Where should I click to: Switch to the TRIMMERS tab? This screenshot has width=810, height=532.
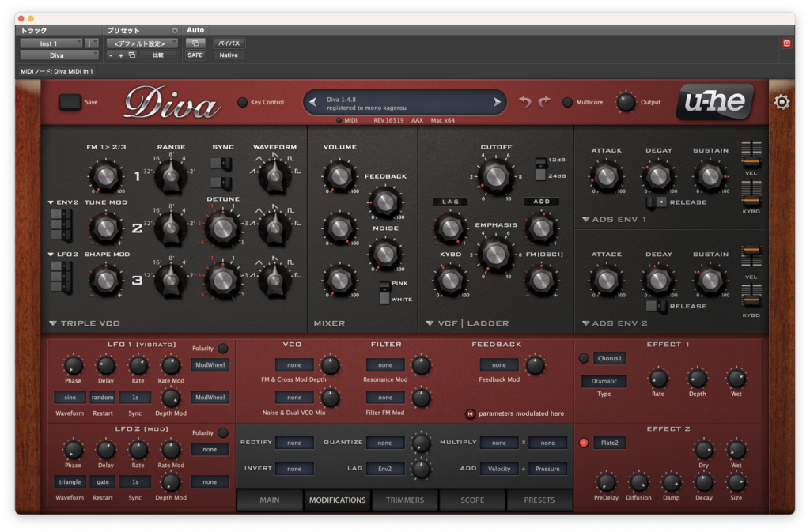point(405,500)
